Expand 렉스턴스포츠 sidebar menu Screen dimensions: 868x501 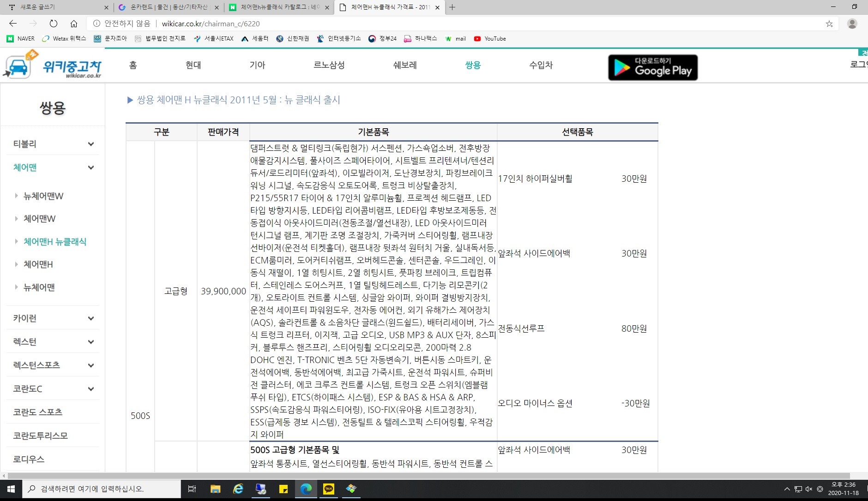(53, 365)
